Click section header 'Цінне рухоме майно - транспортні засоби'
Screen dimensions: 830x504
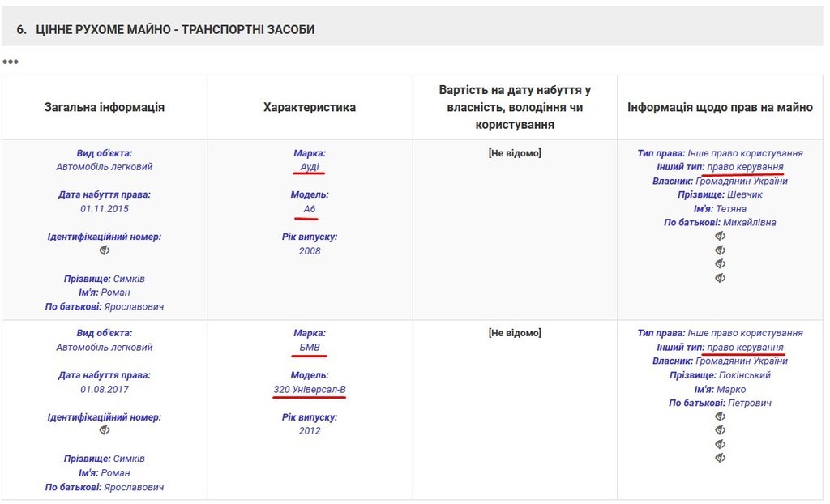165,30
